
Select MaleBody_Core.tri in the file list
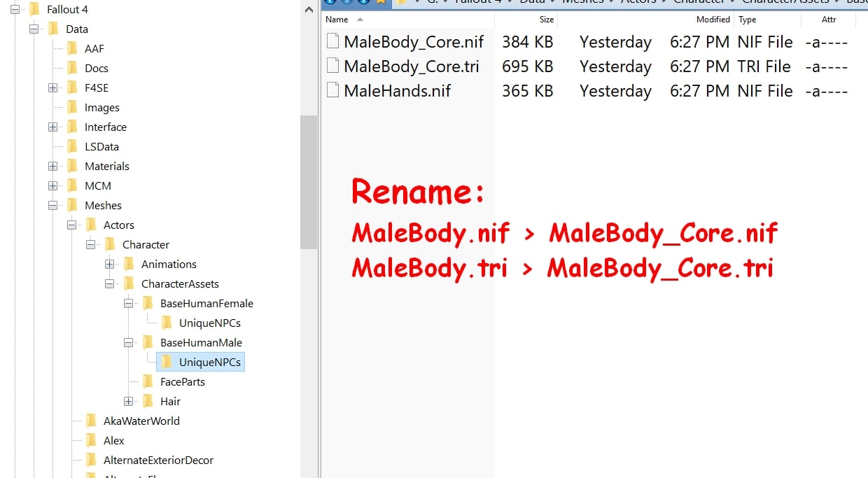tap(412, 66)
